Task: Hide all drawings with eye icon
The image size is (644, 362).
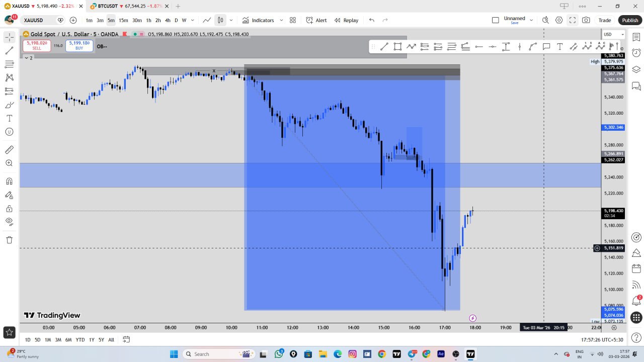Action: 9,222
